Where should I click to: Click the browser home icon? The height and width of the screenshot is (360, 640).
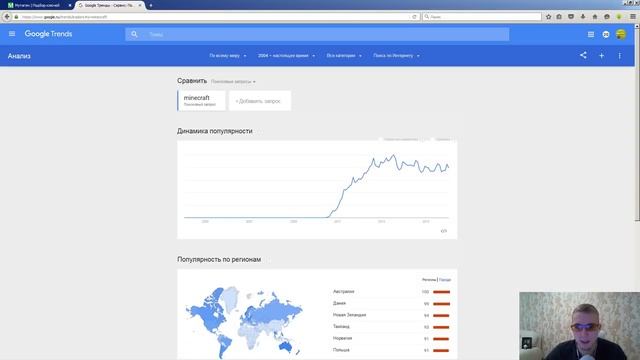(x=595, y=17)
